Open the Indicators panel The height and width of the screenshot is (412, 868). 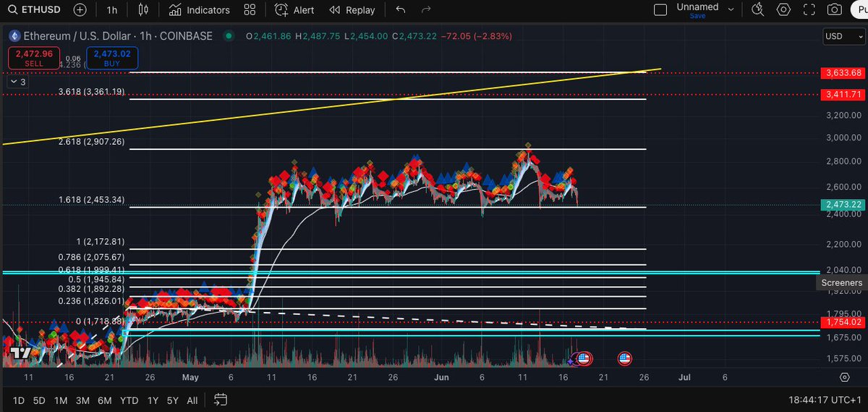[200, 10]
